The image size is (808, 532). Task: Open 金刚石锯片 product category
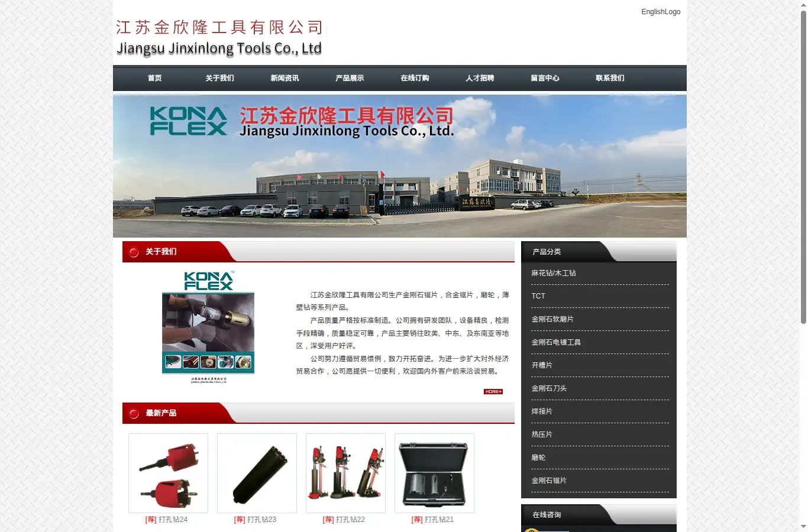click(549, 481)
